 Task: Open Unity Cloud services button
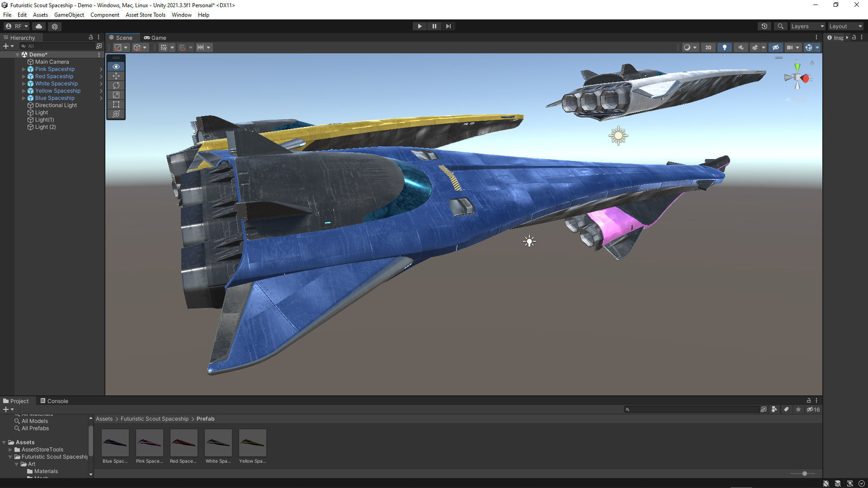click(x=39, y=26)
